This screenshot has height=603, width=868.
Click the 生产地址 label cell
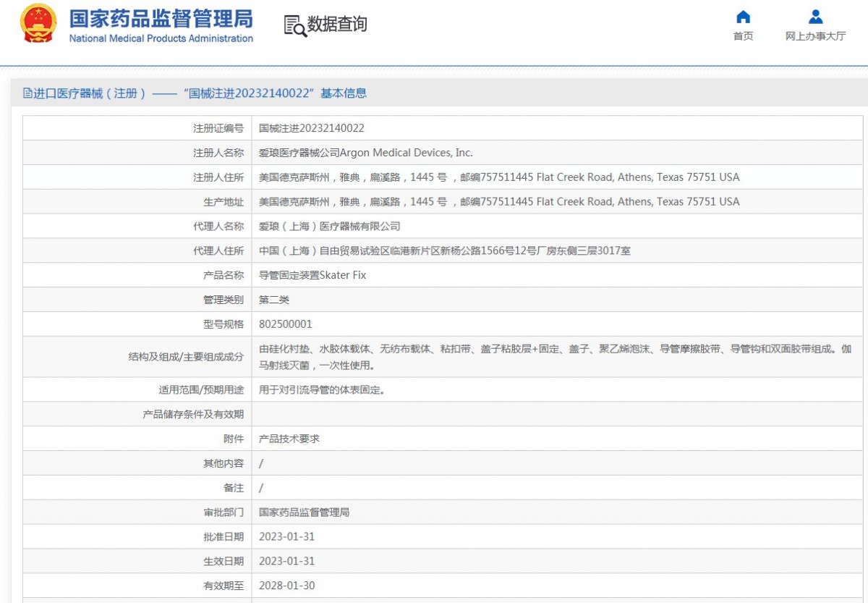point(137,202)
